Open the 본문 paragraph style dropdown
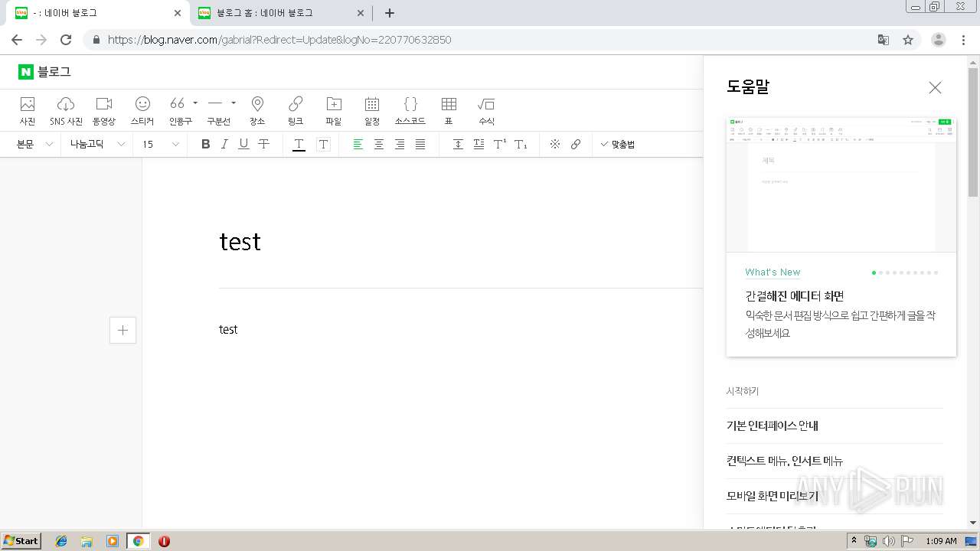This screenshot has height=551, width=980. (x=35, y=144)
